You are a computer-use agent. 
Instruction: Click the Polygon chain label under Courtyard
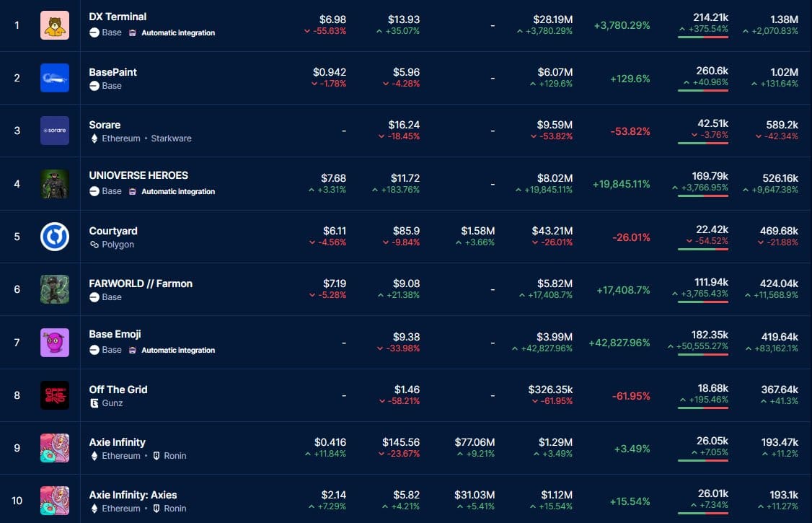(x=118, y=245)
